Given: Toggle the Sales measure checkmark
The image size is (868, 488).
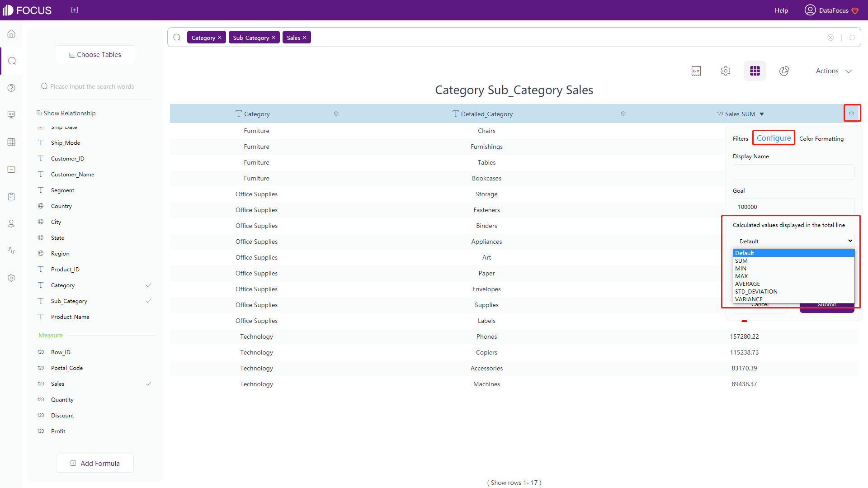Looking at the screenshot, I should tap(148, 384).
